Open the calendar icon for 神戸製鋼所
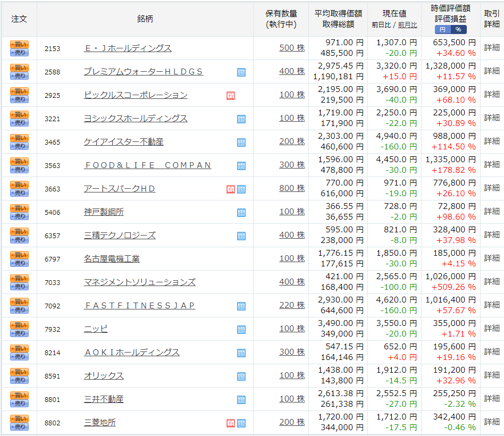The image size is (504, 436). point(241,213)
